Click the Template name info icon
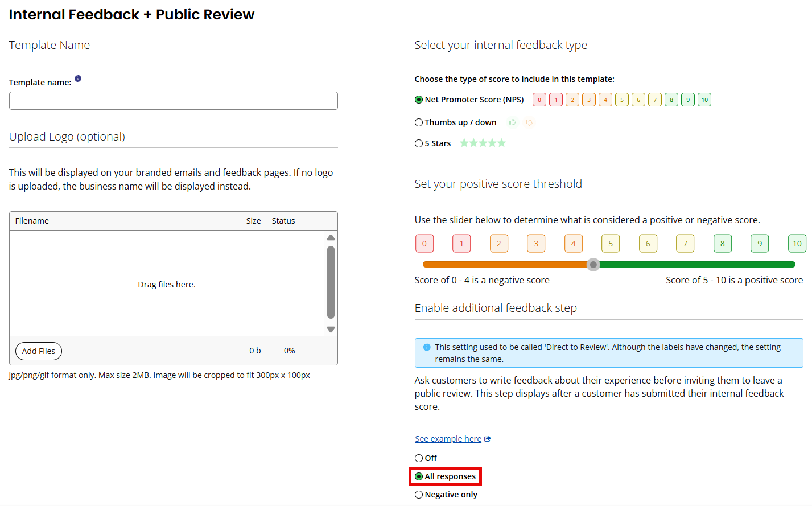The height and width of the screenshot is (506, 812). pyautogui.click(x=78, y=79)
